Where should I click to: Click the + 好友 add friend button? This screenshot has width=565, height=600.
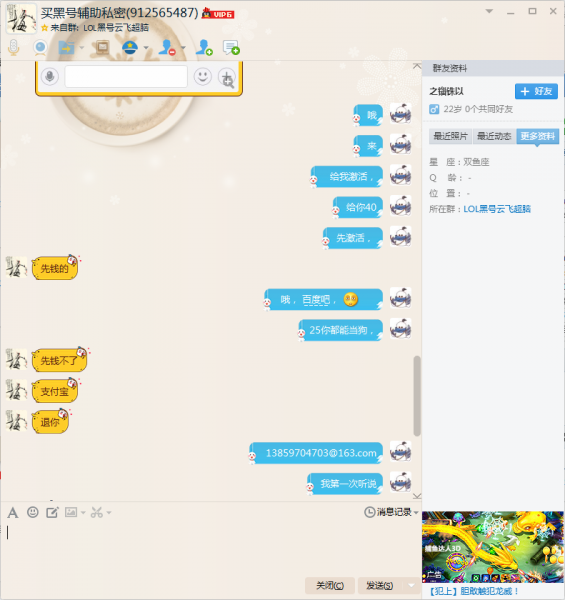pos(536,91)
